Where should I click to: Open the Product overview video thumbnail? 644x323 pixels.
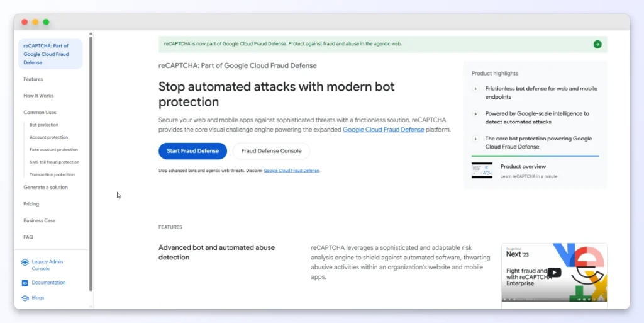pyautogui.click(x=482, y=170)
